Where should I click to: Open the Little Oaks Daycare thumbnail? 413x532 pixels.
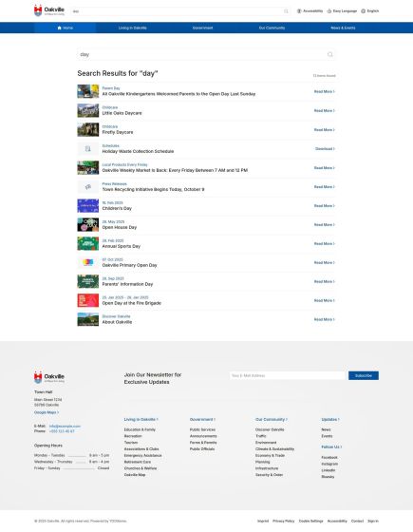tap(87, 110)
